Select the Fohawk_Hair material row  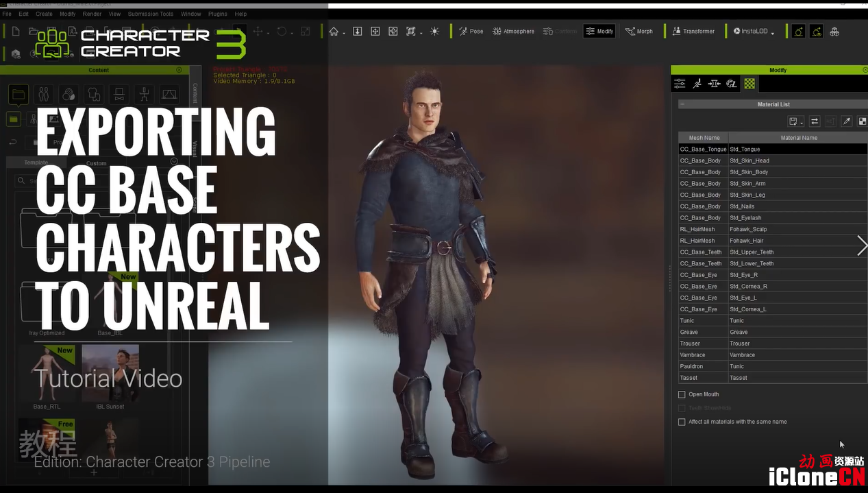(773, 241)
